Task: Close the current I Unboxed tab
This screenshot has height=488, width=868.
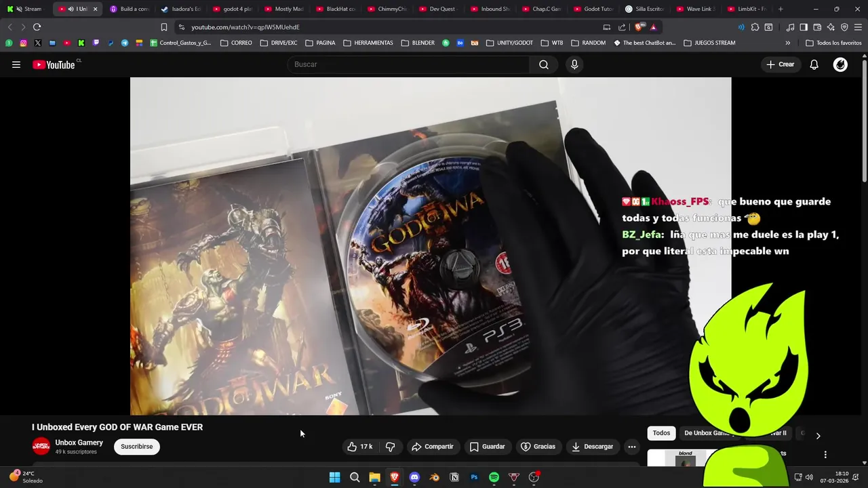Action: tap(95, 9)
